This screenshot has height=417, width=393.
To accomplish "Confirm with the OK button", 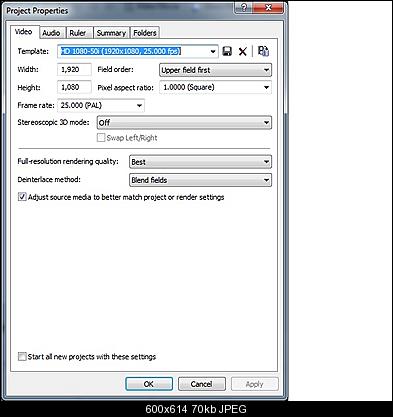I will click(149, 384).
